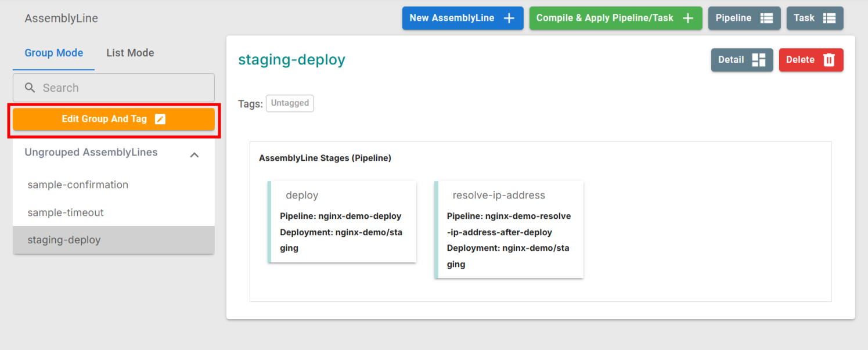This screenshot has width=868, height=350.
Task: Click the trash icon on the Delete button
Action: [x=830, y=60]
